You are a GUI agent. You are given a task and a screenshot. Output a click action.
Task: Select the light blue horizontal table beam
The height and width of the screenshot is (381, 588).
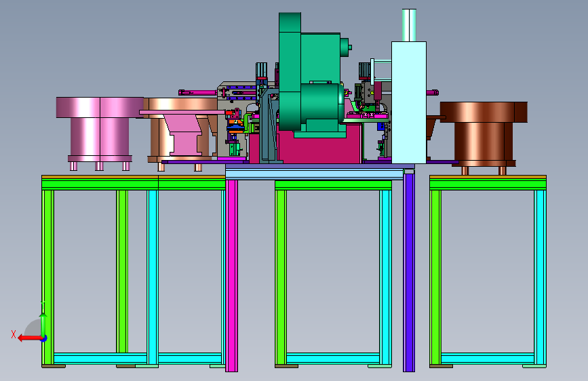pyautogui.click(x=315, y=174)
